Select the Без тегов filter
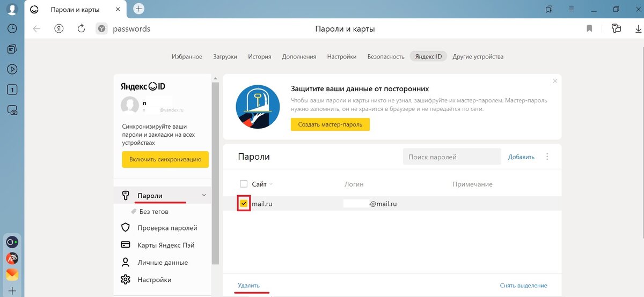The image size is (644, 297). [154, 211]
